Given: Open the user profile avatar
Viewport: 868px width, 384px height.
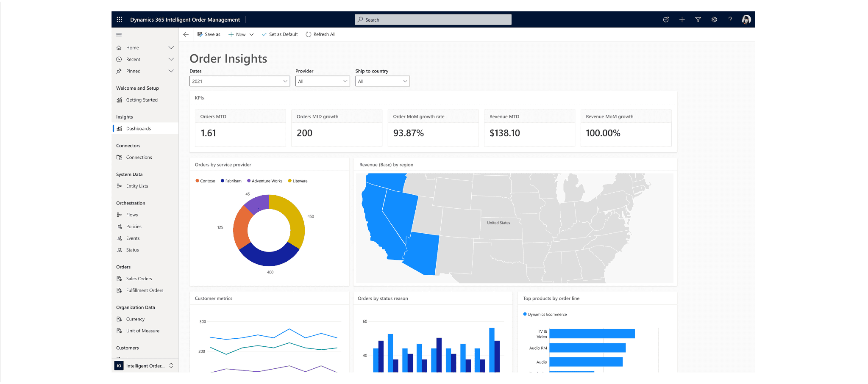Looking at the screenshot, I should point(746,19).
